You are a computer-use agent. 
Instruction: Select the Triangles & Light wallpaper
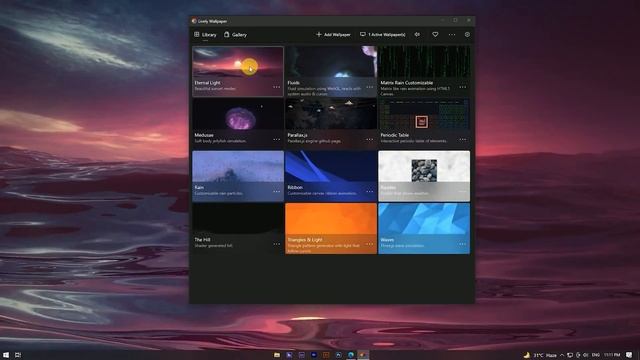[331, 228]
